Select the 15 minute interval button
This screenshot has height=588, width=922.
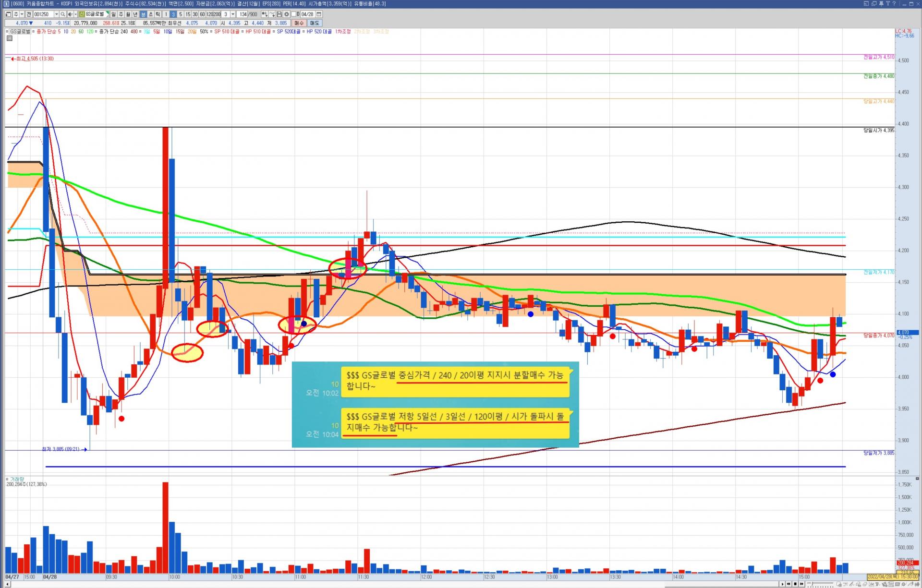click(x=188, y=14)
